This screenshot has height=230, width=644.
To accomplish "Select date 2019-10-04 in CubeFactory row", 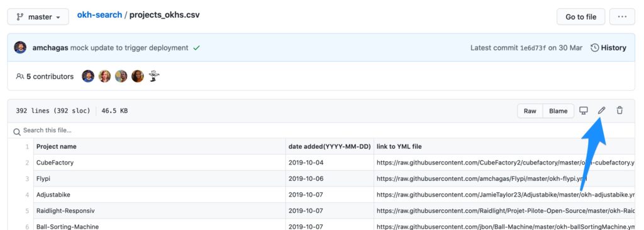I will click(x=330, y=163).
